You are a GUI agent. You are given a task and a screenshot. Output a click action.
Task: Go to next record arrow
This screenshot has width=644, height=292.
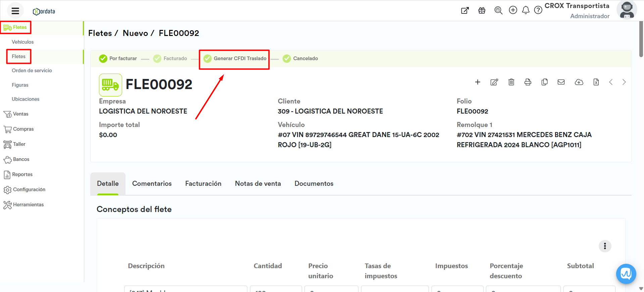[x=624, y=82]
